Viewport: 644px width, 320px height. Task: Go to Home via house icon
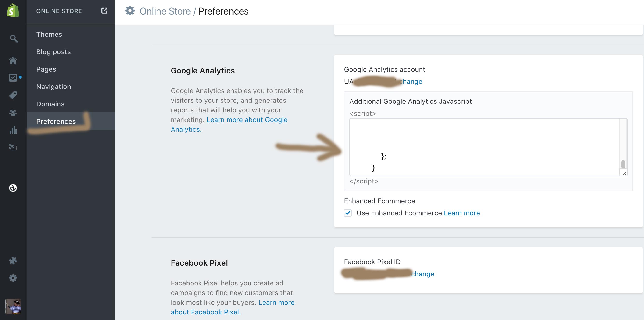coord(13,60)
